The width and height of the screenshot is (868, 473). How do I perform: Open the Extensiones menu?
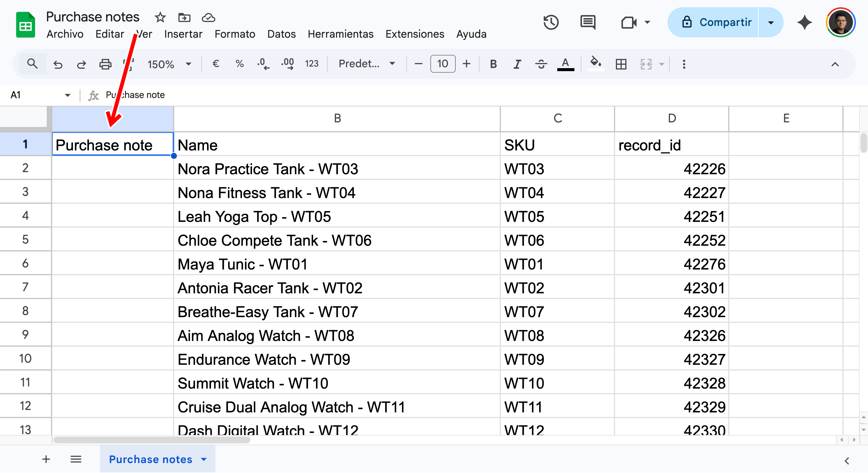[x=414, y=34]
